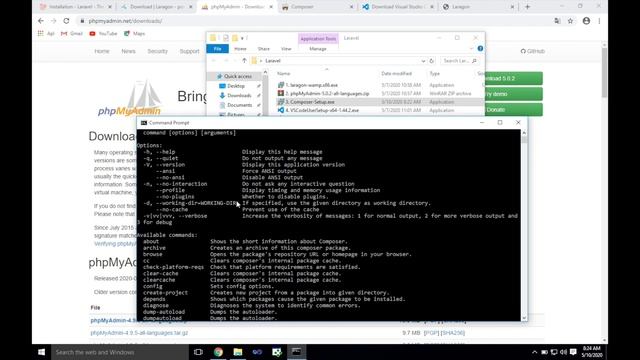Open File Explorer from the taskbar

[238, 352]
